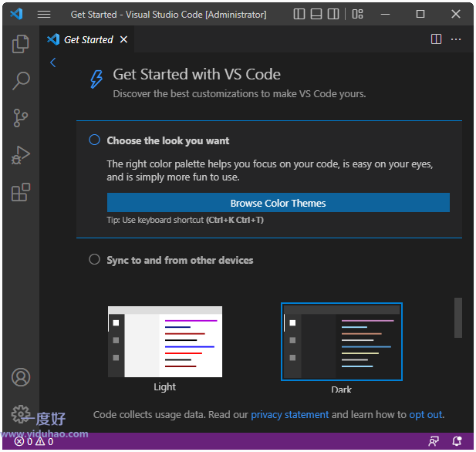Viewport: 476px width, 452px height.
Task: Mark 'Choose the look you want' step done
Action: 94,140
